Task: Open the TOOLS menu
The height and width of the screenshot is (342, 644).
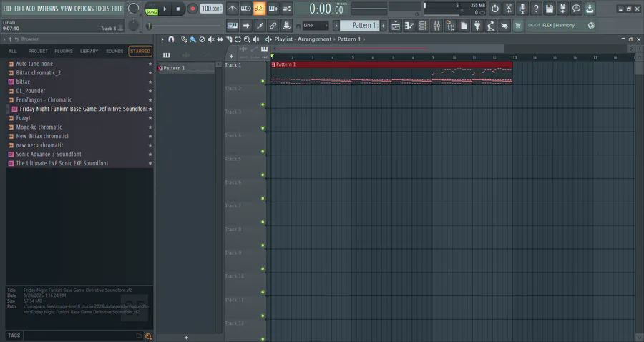Action: (102, 8)
